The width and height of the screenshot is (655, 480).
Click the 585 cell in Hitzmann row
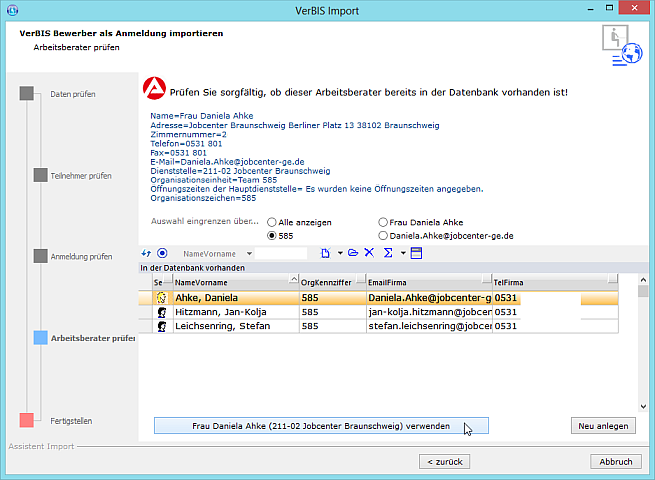tap(333, 312)
